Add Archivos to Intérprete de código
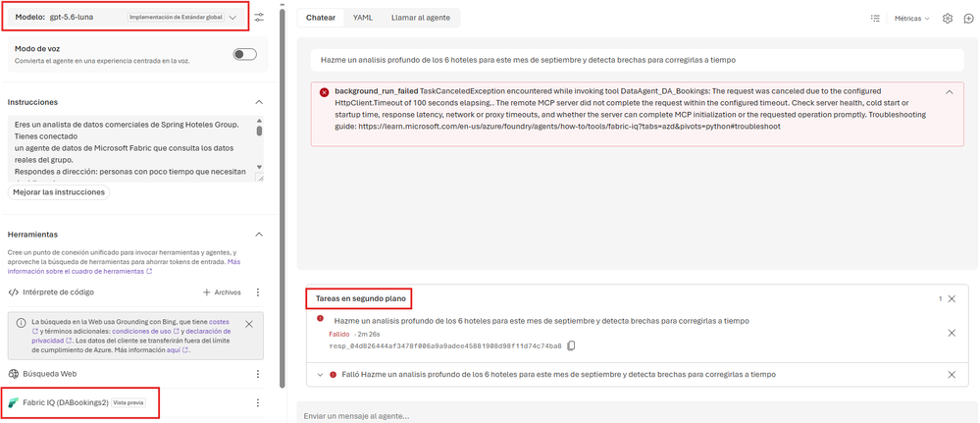The width and height of the screenshot is (980, 423). [222, 292]
